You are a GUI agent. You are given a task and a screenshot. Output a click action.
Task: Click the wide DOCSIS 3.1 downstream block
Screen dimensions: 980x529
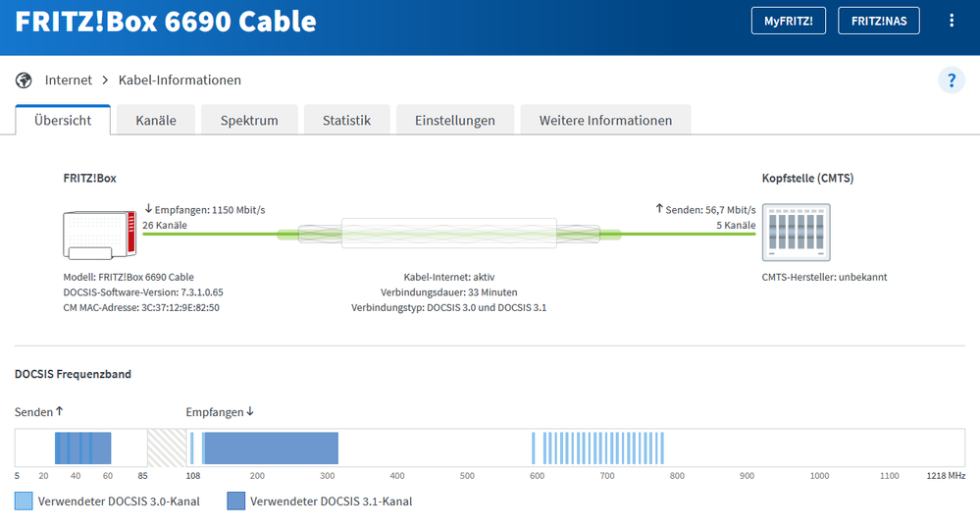point(272,448)
